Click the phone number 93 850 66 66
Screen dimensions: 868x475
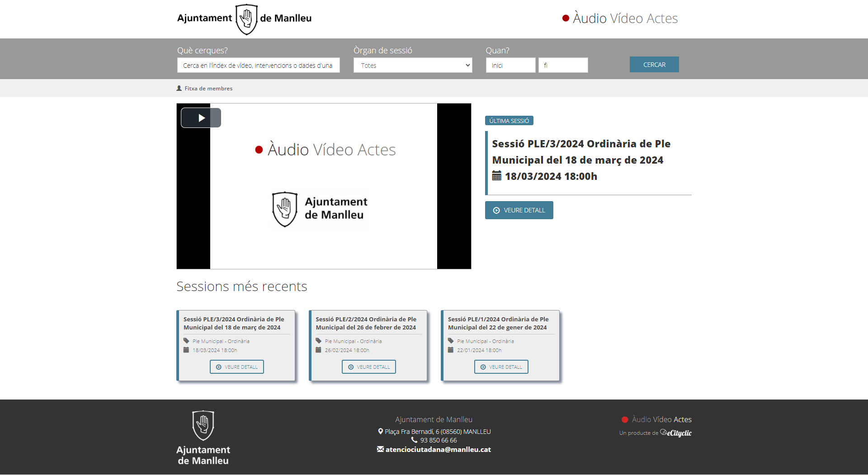(x=439, y=440)
